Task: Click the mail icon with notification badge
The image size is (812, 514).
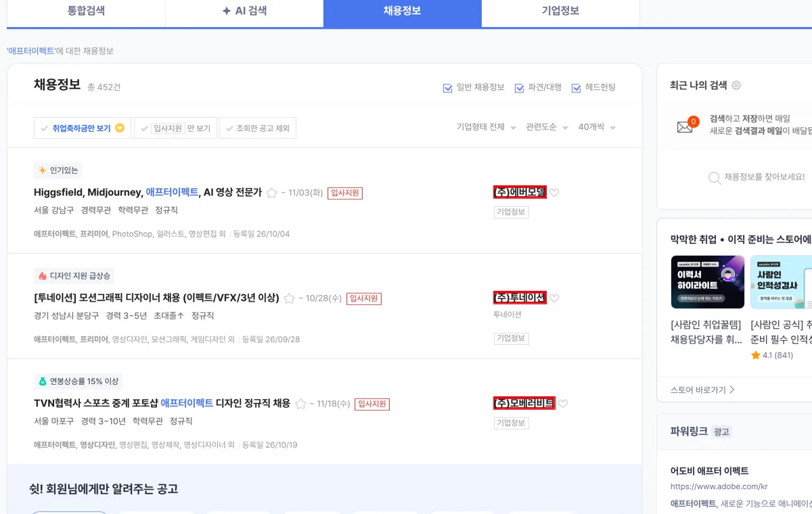Action: point(686,126)
